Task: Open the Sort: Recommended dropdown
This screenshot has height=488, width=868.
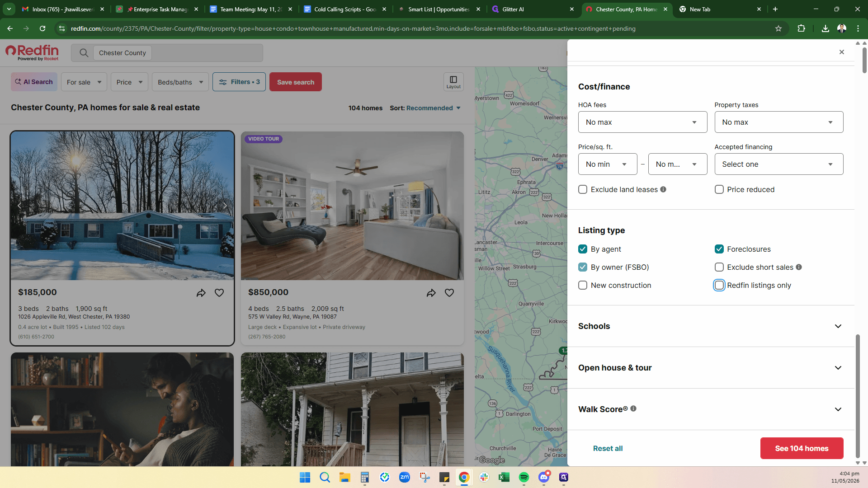Action: click(425, 108)
